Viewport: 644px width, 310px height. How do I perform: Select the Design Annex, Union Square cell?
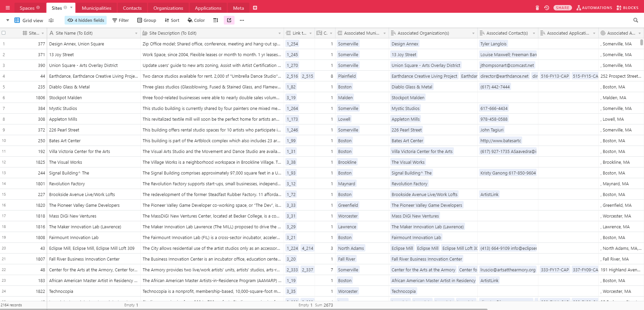point(94,44)
